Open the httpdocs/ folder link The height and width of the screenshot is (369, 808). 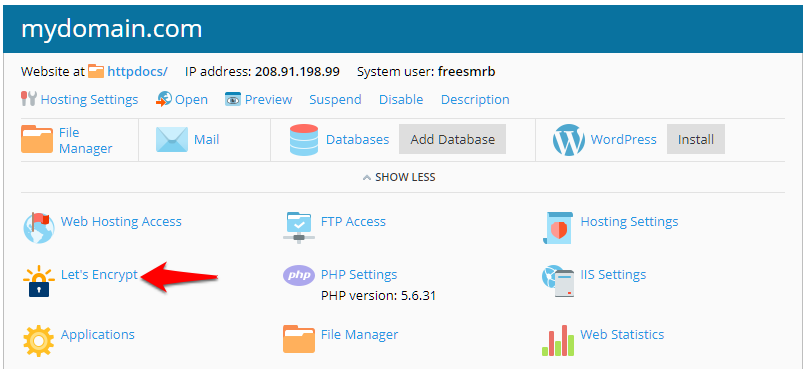(137, 71)
